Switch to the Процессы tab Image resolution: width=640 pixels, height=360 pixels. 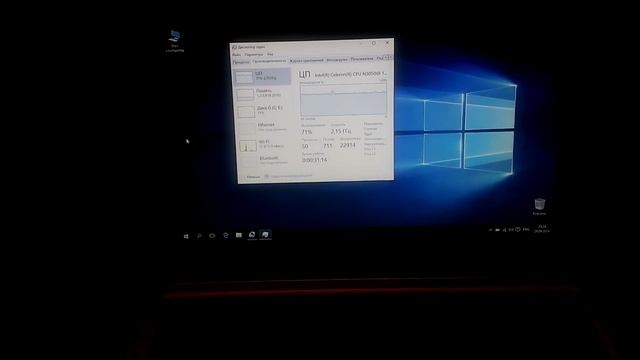241,62
